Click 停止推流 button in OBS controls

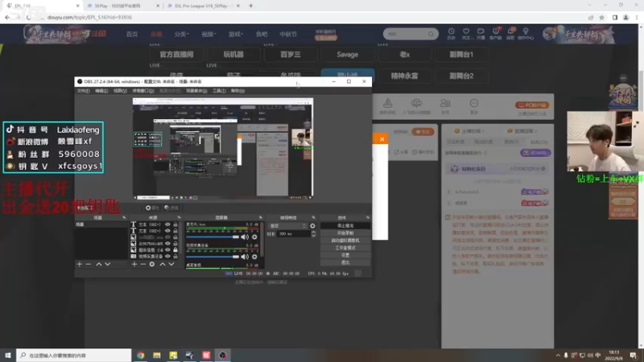tap(345, 226)
